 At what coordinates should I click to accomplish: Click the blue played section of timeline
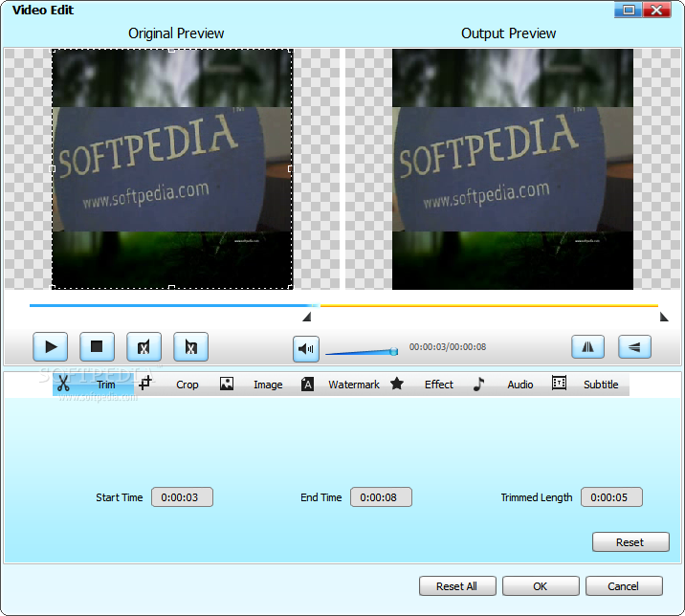[x=172, y=305]
